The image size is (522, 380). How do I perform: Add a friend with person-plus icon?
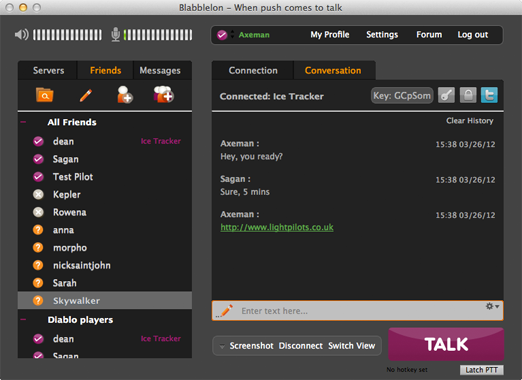(x=125, y=95)
